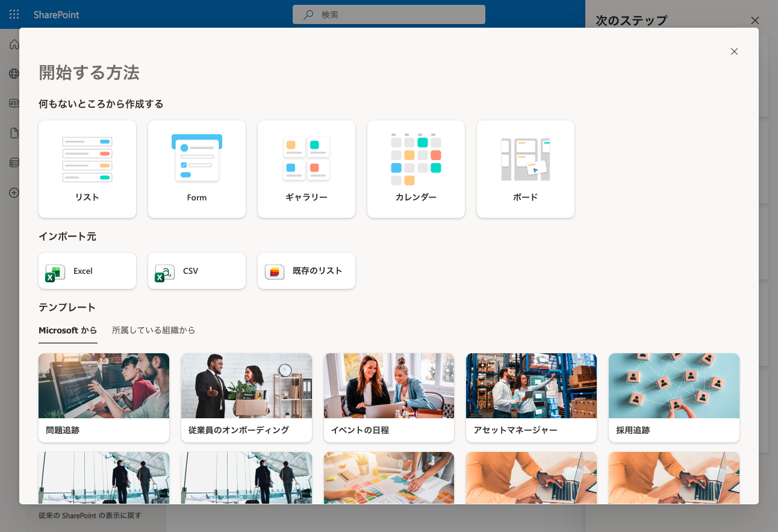Image resolution: width=778 pixels, height=532 pixels.
Task: Click the 問題追跡 template title
Action: coord(63,430)
